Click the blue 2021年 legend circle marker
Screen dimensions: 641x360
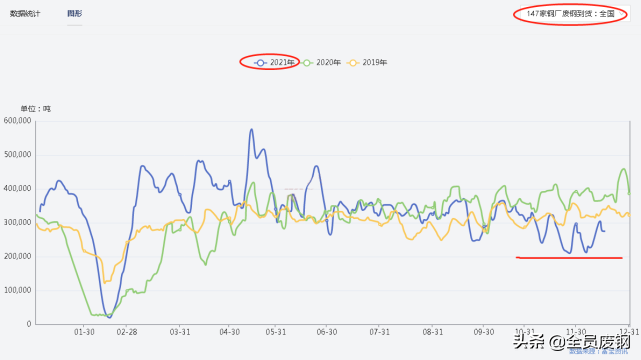pyautogui.click(x=260, y=63)
